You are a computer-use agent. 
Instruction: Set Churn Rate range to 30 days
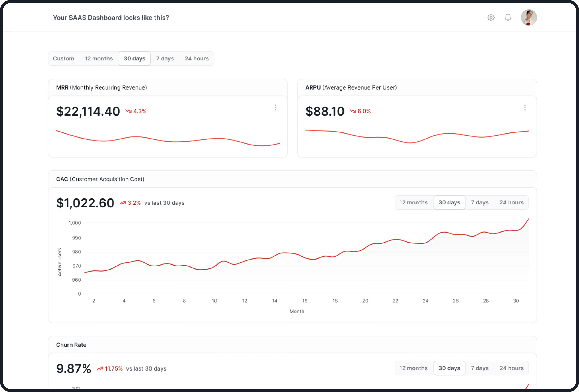click(450, 368)
